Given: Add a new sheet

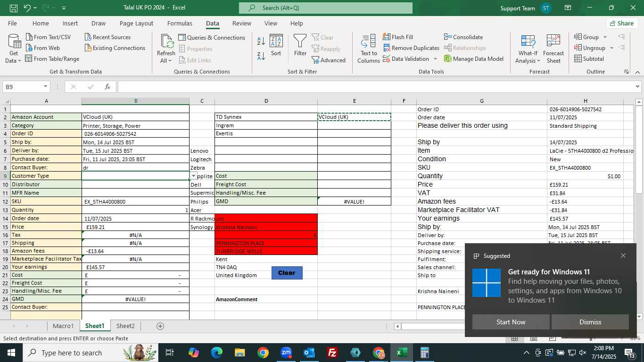Looking at the screenshot, I should coord(160,326).
